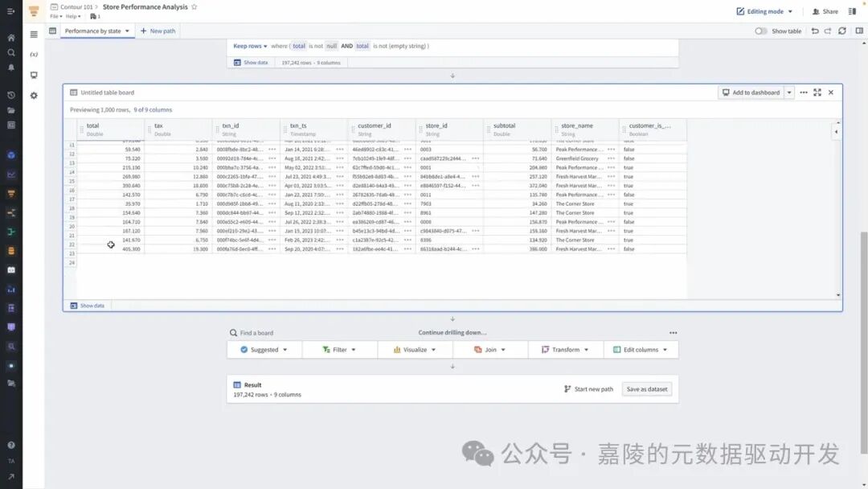Redo the last undone change

click(x=828, y=31)
